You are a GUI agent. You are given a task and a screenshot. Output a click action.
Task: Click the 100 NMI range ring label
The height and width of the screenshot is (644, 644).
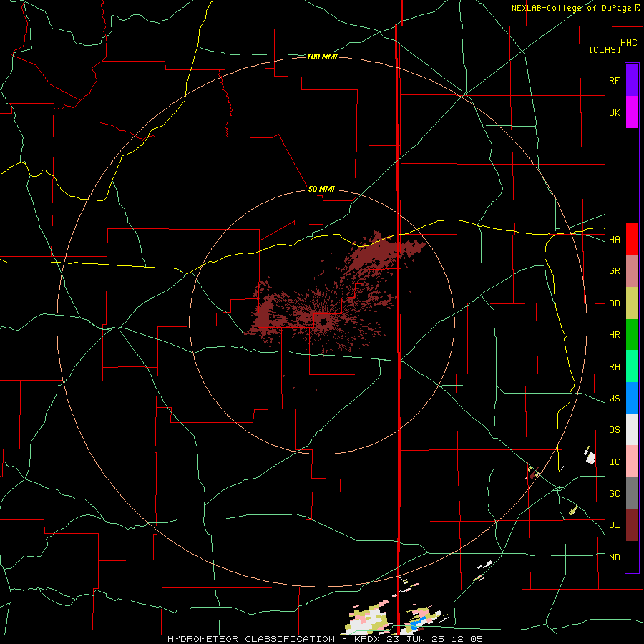pos(322,57)
